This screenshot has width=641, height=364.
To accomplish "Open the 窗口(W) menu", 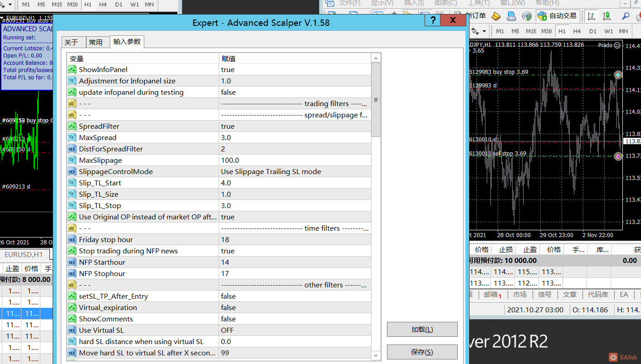I will (x=513, y=3).
